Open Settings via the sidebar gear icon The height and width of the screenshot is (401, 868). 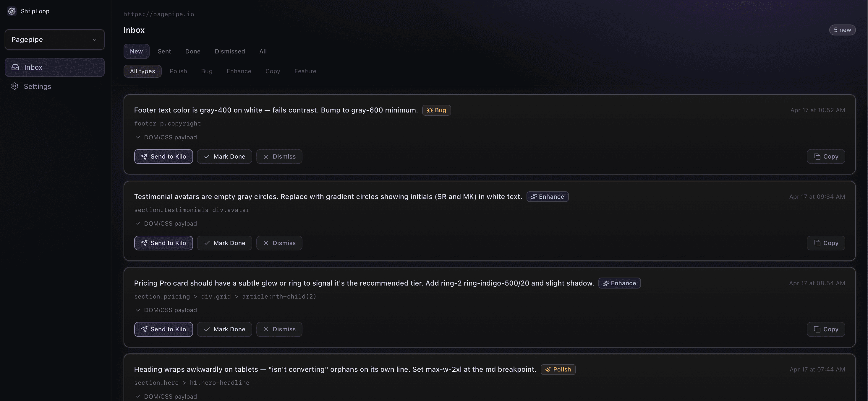tap(15, 86)
